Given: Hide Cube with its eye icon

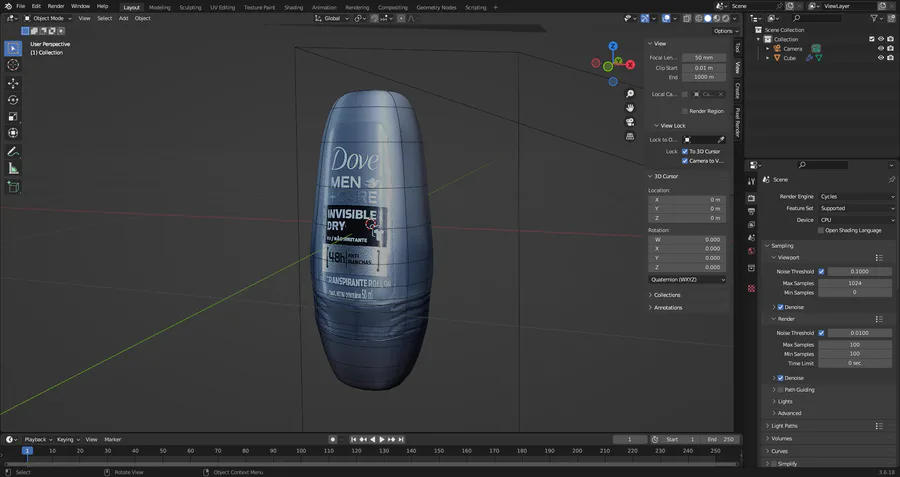Looking at the screenshot, I should coord(881,58).
